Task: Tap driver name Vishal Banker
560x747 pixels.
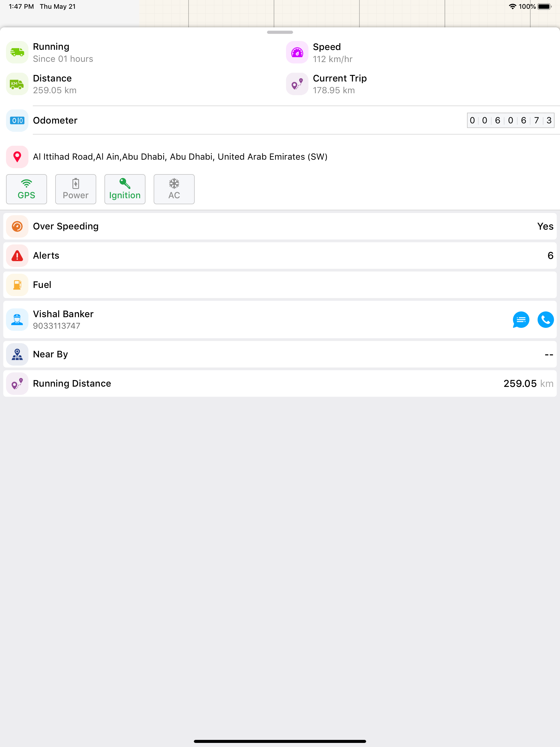Action: [x=63, y=314]
